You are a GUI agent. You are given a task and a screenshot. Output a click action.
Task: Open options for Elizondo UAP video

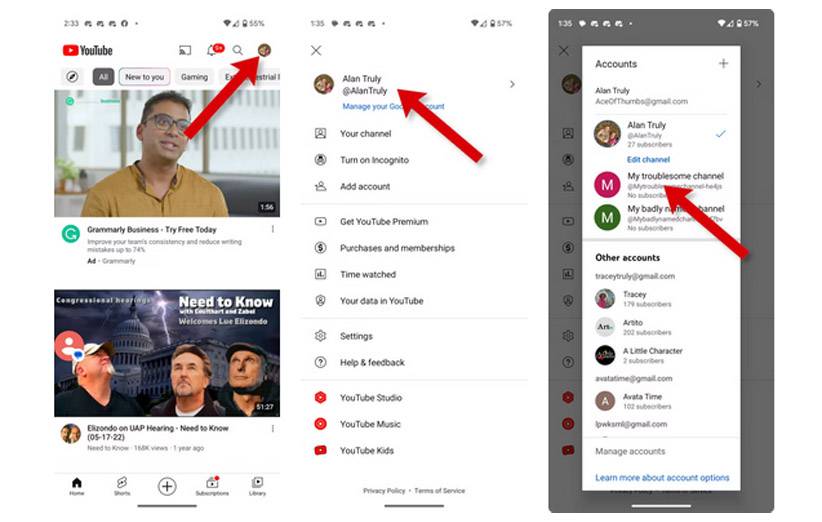(273, 429)
